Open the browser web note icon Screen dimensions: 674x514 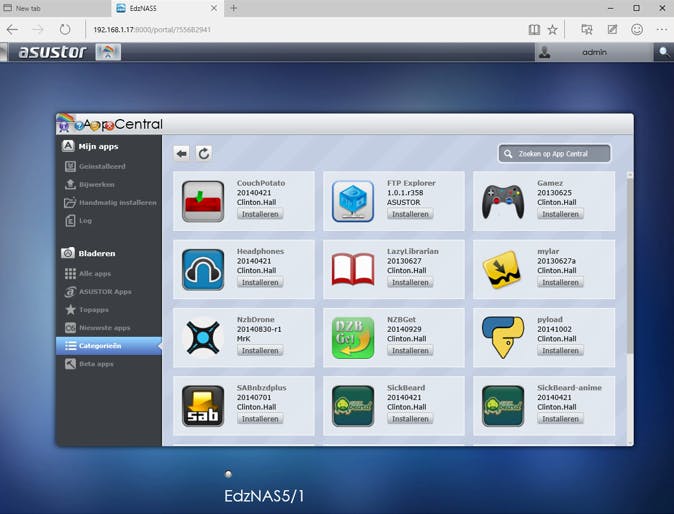612,30
